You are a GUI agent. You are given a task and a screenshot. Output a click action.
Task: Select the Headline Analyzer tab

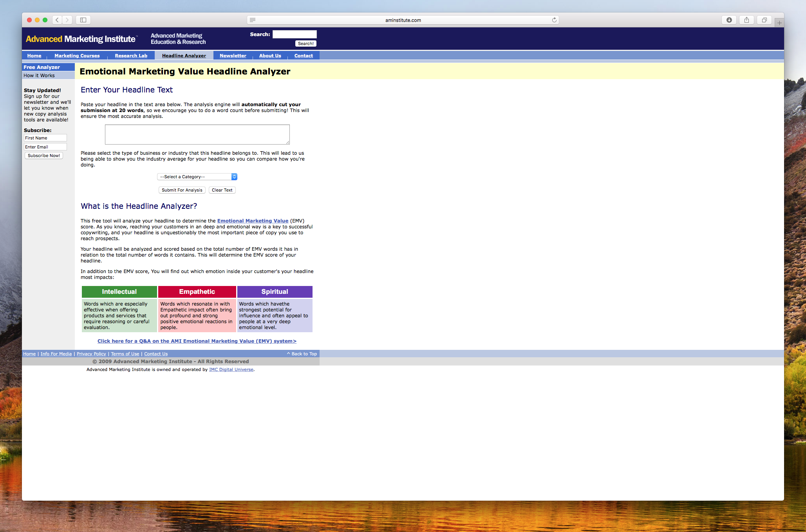(184, 56)
